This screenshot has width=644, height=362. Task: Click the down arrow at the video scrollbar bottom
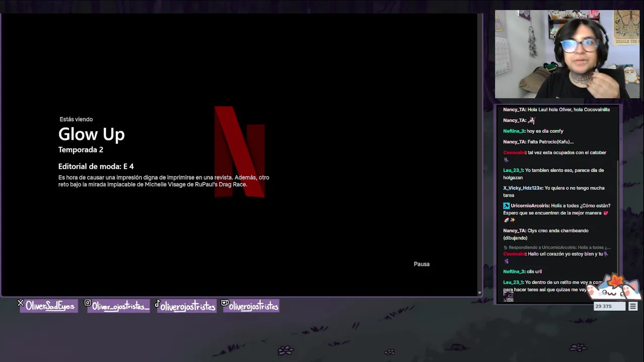tap(479, 293)
